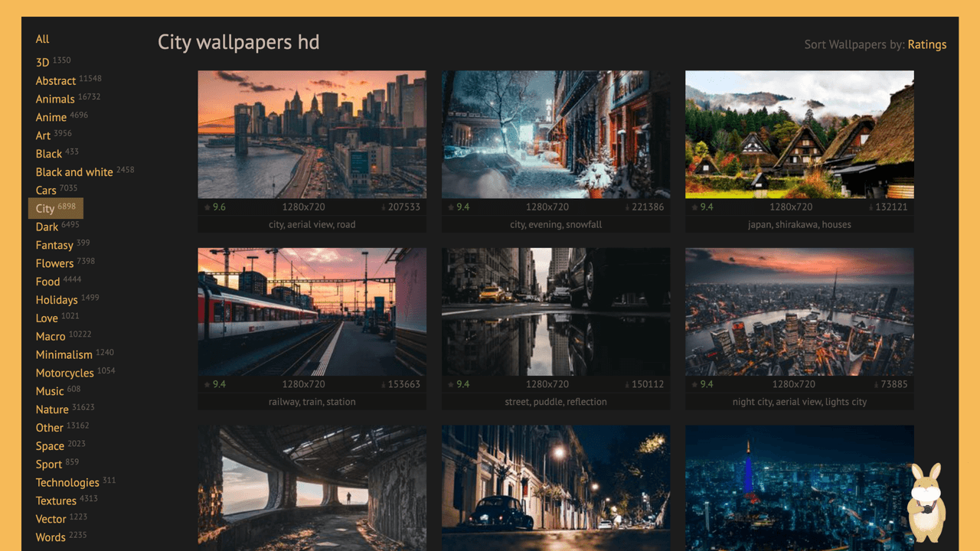Select the Dark category
Image resolution: width=980 pixels, height=551 pixels.
pyautogui.click(x=47, y=226)
